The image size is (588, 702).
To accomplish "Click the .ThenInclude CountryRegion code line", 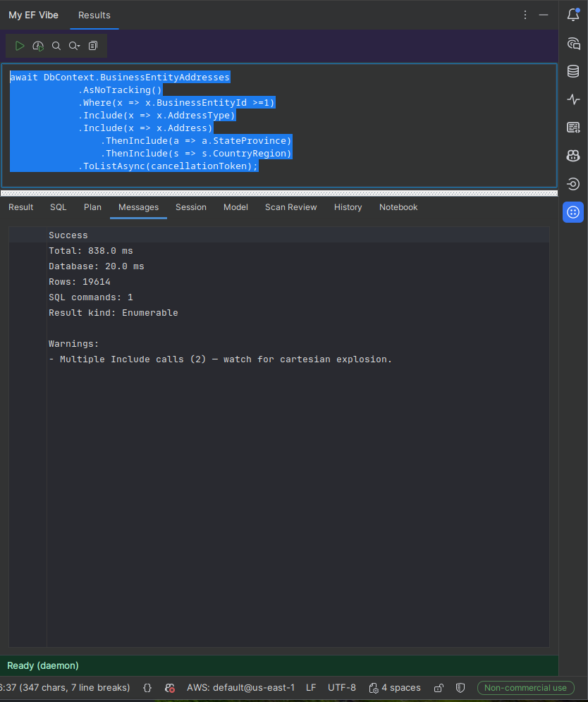I will pos(196,153).
